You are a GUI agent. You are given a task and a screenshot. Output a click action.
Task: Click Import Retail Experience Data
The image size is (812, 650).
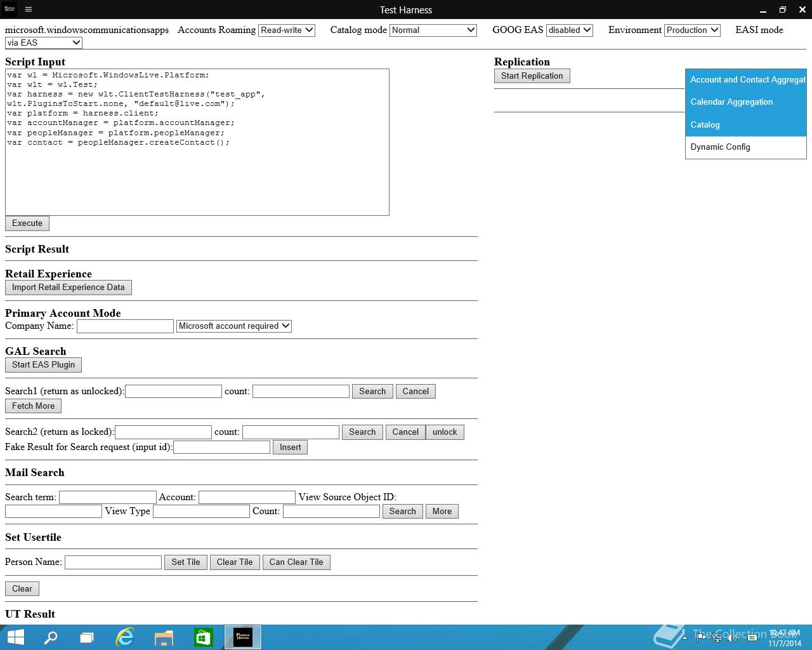69,288
